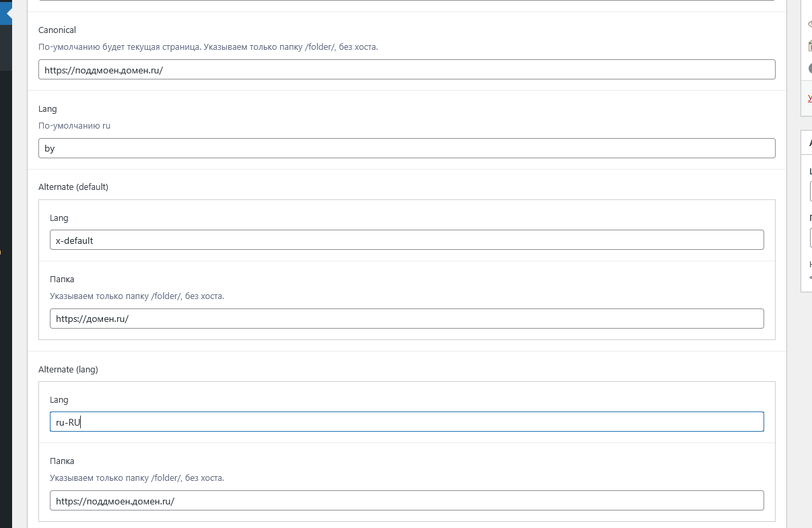Focus the Lang field containing 'by'
The height and width of the screenshot is (528, 812).
(407, 148)
